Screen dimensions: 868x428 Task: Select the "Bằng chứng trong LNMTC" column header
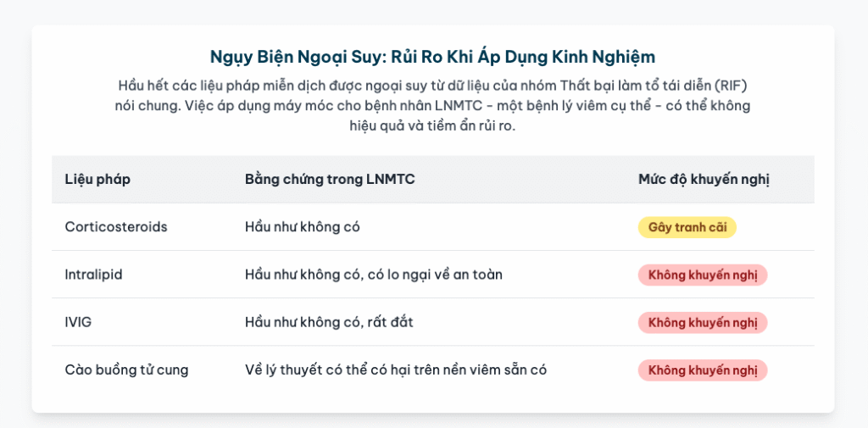click(329, 179)
